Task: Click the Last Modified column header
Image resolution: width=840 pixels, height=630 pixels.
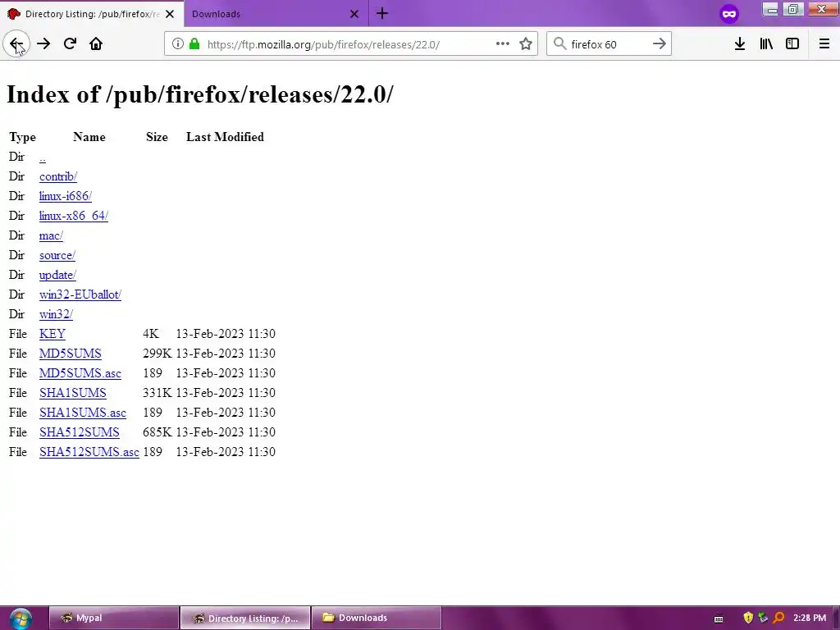Action: 225,137
